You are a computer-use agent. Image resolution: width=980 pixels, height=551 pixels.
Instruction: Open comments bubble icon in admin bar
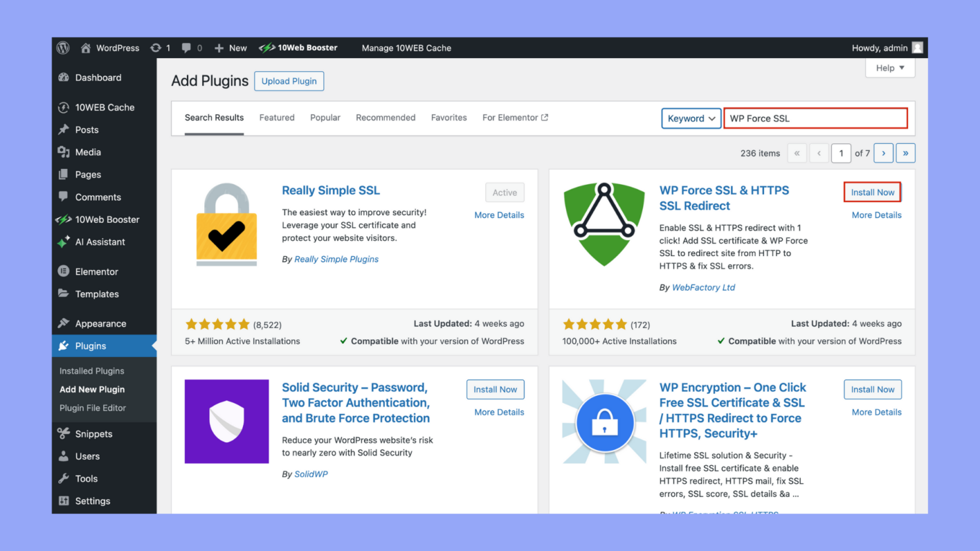pos(187,48)
